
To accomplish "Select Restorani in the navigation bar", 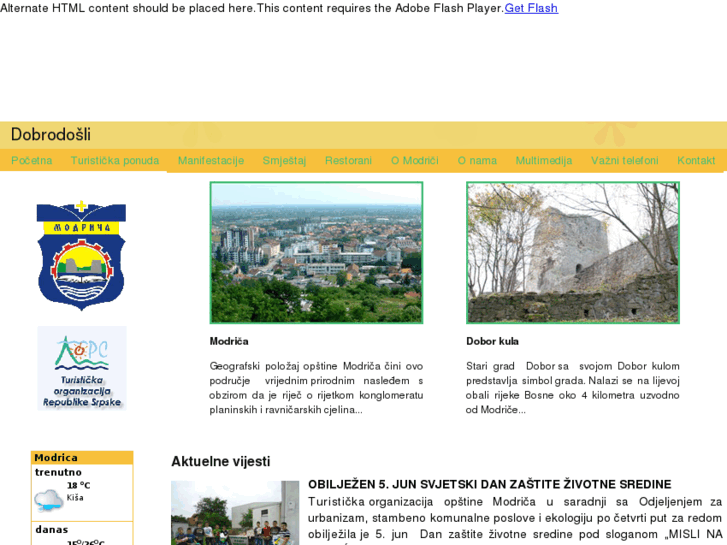I will (348, 160).
